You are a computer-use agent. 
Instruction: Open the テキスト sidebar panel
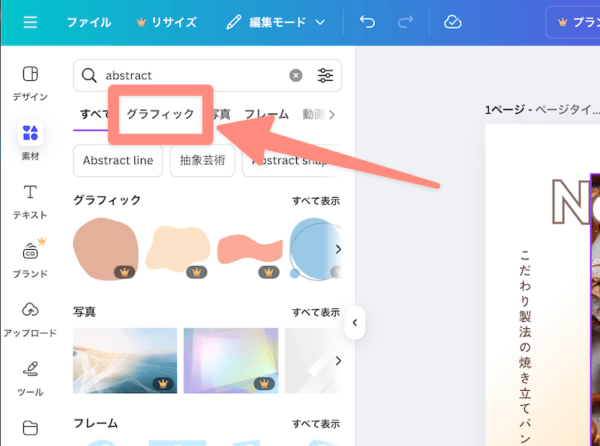click(x=30, y=202)
